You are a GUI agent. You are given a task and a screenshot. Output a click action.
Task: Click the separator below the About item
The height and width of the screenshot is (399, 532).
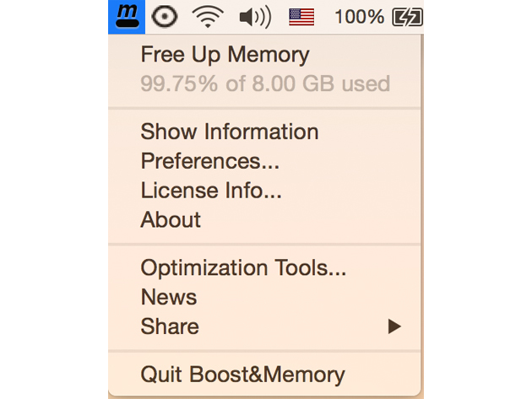(264, 244)
